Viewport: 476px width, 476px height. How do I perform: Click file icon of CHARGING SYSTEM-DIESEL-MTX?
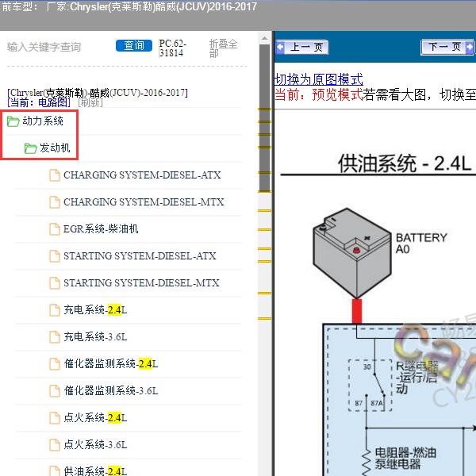(55, 202)
